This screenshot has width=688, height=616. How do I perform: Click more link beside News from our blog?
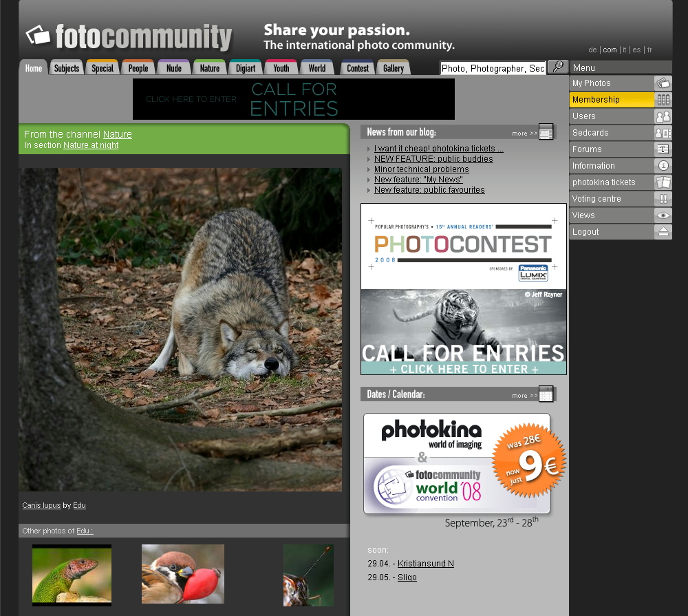(524, 133)
